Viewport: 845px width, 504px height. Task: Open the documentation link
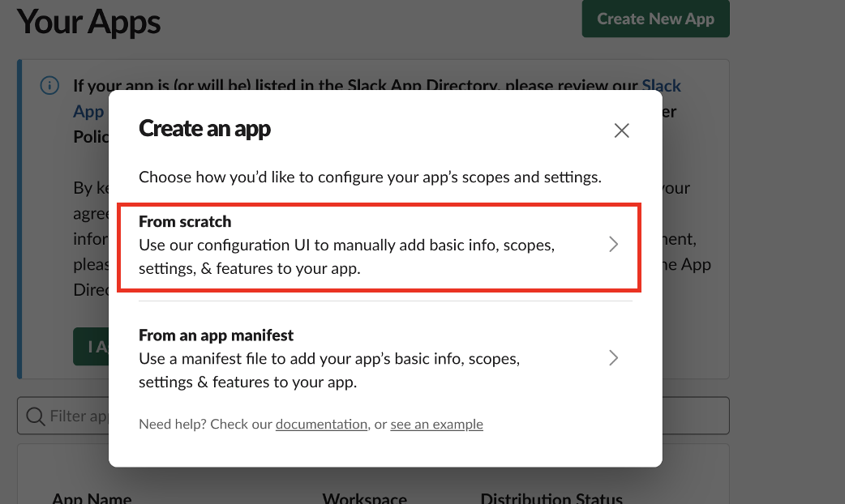(x=321, y=424)
